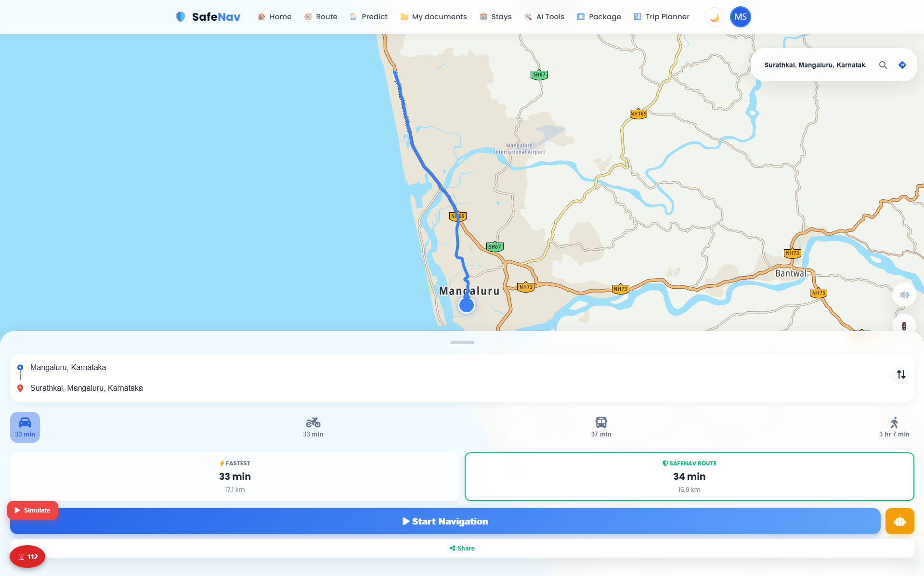The height and width of the screenshot is (576, 924).
Task: Open the Package page
Action: 599,17
